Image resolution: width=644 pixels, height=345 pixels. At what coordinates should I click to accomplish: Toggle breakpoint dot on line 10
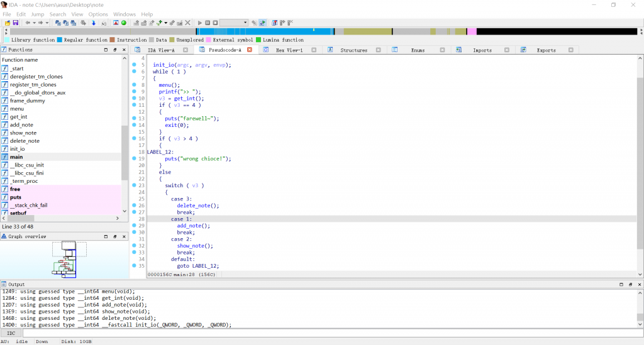(135, 98)
